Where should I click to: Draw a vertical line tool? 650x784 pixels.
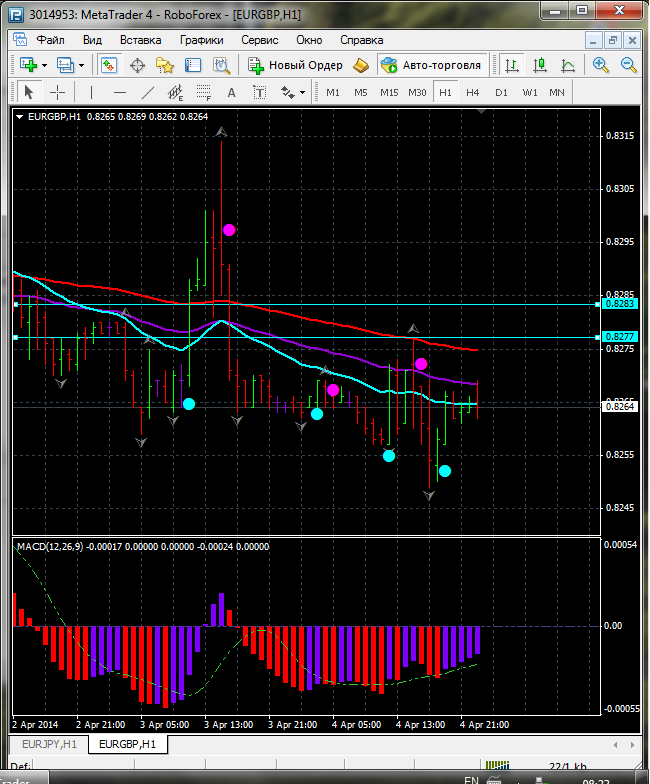pyautogui.click(x=91, y=92)
